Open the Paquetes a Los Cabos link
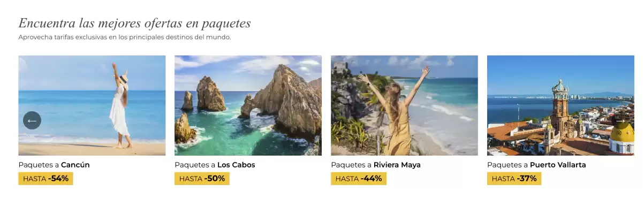Screen dimensions: 644x214 point(215,165)
